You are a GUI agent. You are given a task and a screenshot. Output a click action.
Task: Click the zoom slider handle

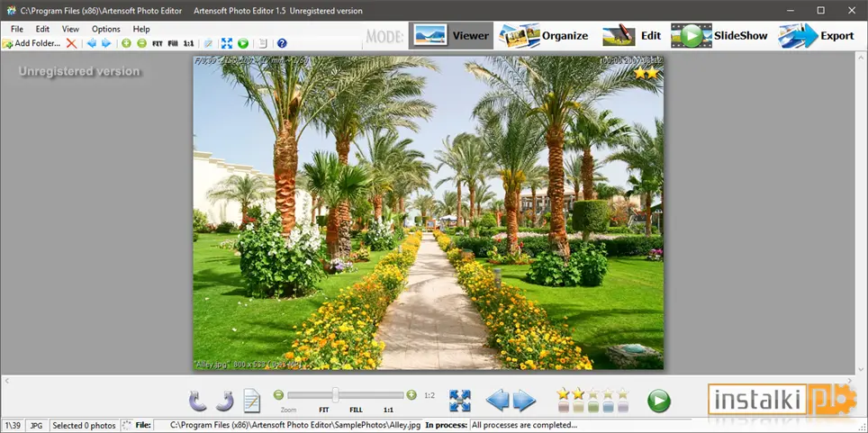pos(336,395)
